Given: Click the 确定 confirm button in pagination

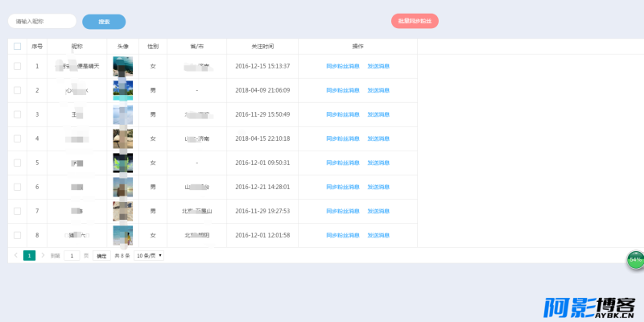Looking at the screenshot, I should click(x=101, y=255).
